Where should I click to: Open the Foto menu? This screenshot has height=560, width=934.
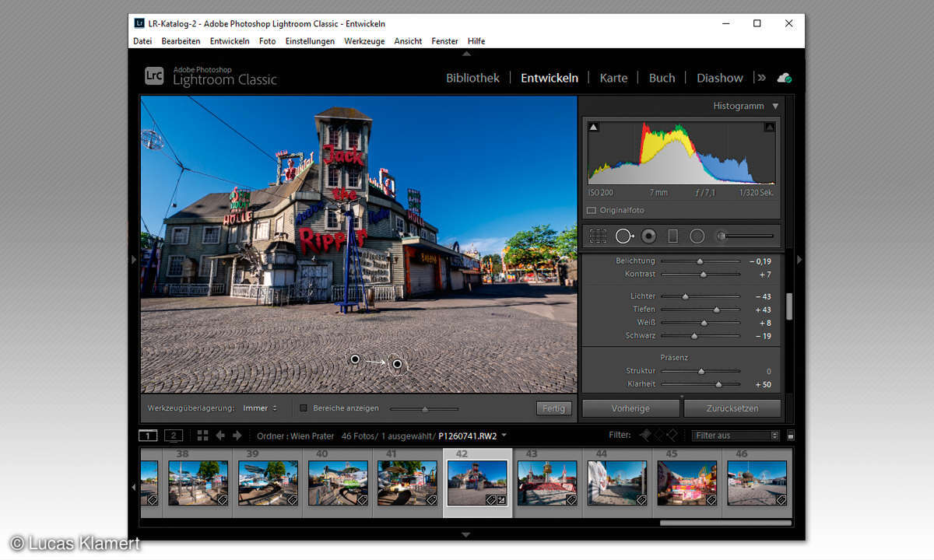coord(267,41)
